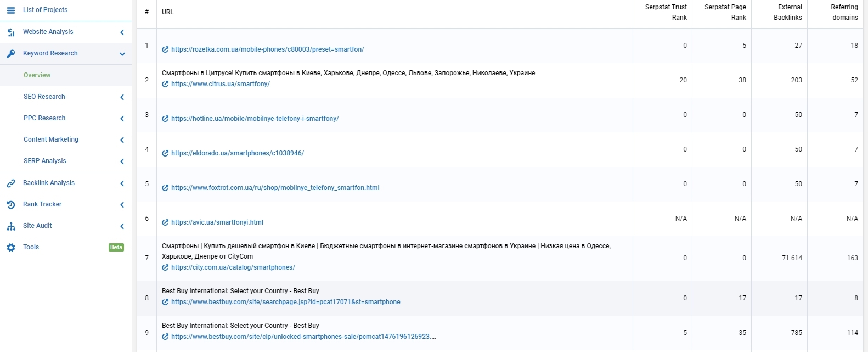Viewport: 868px width, 352px height.
Task: Click the external link icon for the city.com.ua URL
Action: (165, 267)
